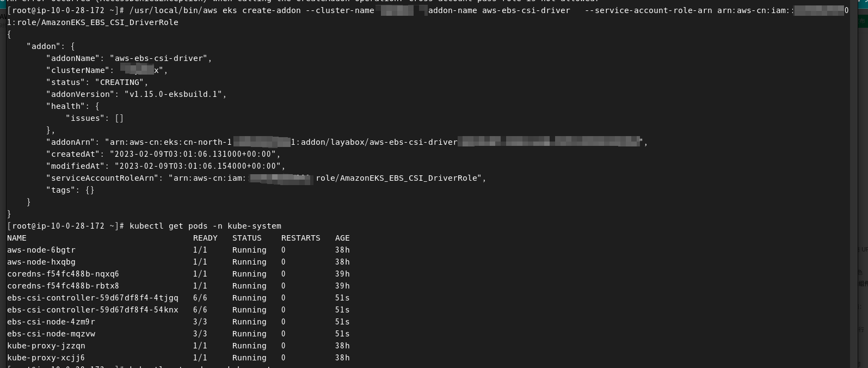Click the modifiedAt timestamp value
The height and width of the screenshot is (368, 868).
click(198, 166)
